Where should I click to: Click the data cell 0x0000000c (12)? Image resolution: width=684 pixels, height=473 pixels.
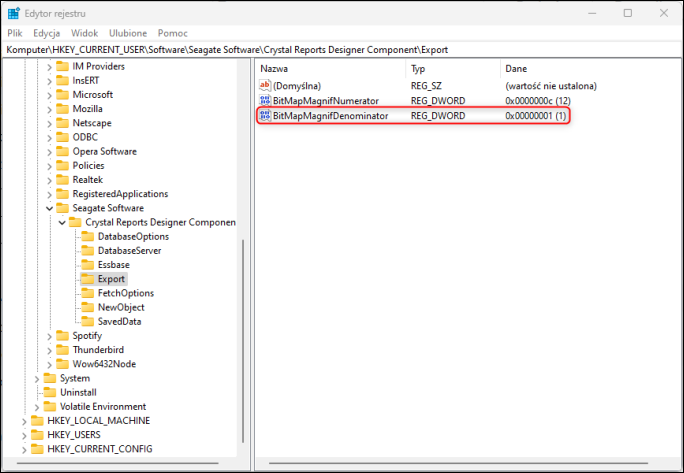pos(538,101)
